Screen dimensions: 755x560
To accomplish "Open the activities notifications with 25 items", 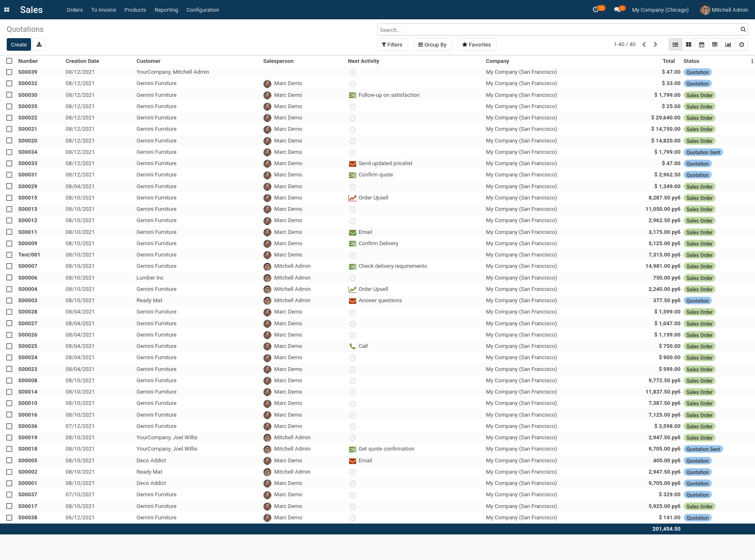I will pyautogui.click(x=596, y=9).
